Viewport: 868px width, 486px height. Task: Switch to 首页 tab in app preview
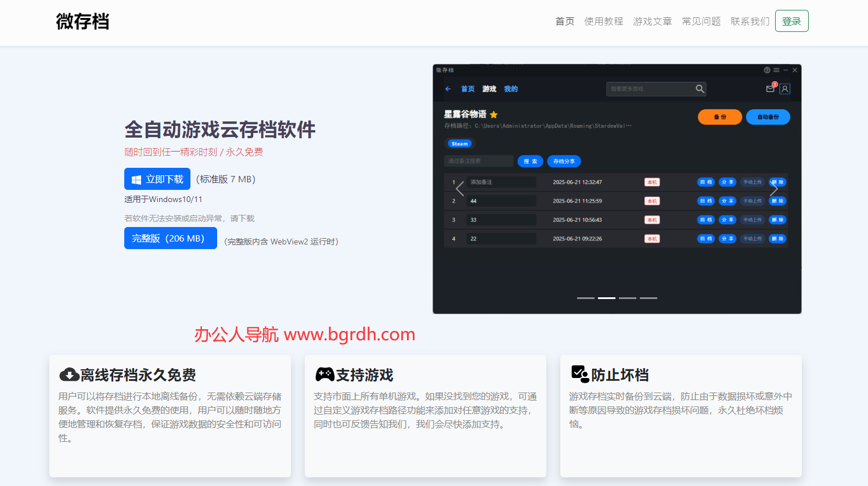(x=468, y=89)
